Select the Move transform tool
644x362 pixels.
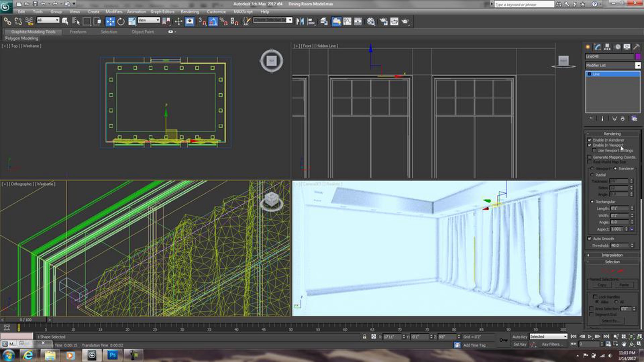(x=110, y=21)
